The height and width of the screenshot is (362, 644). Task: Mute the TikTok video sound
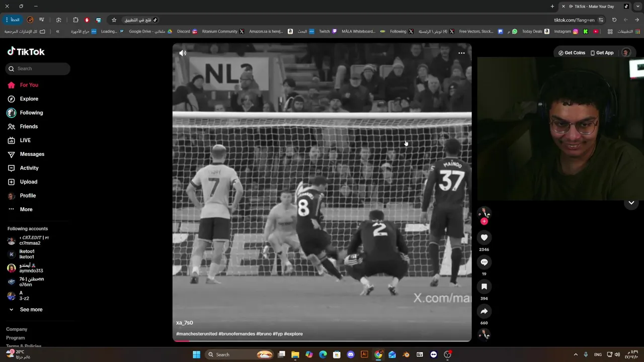click(x=183, y=53)
